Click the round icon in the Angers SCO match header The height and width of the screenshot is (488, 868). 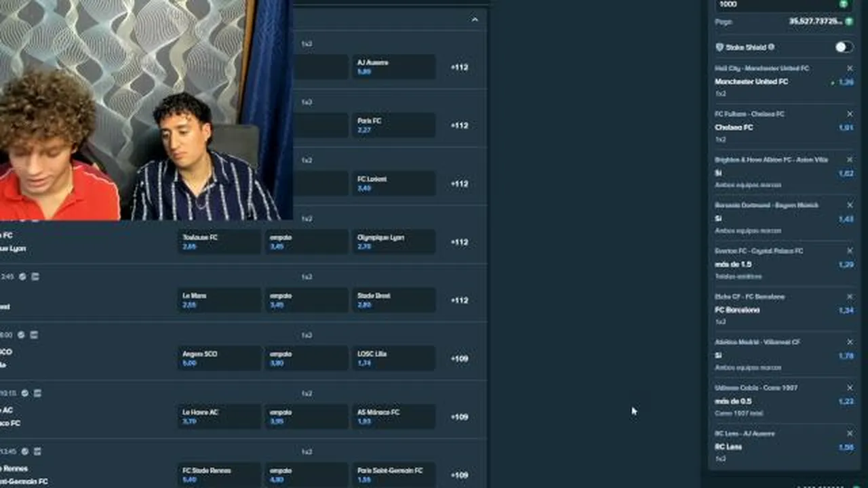(22, 335)
